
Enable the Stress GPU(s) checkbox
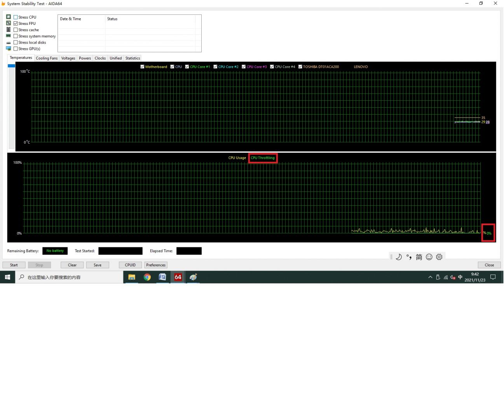16,49
